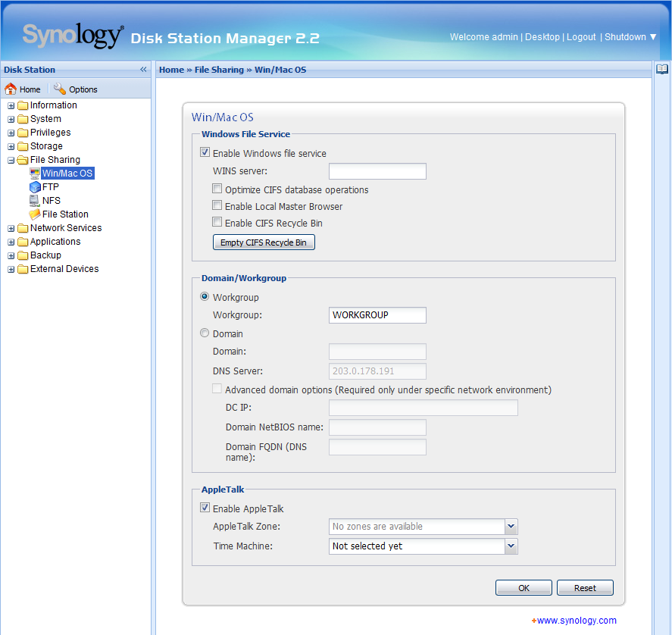Screen dimensions: 672x635
Task: Expand the Network Services tree node
Action: [11, 229]
